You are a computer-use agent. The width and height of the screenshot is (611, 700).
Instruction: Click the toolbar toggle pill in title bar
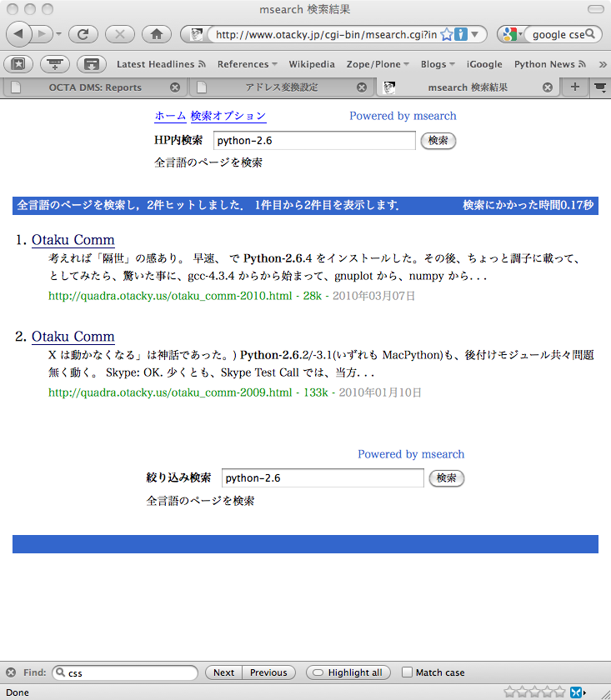[x=596, y=9]
